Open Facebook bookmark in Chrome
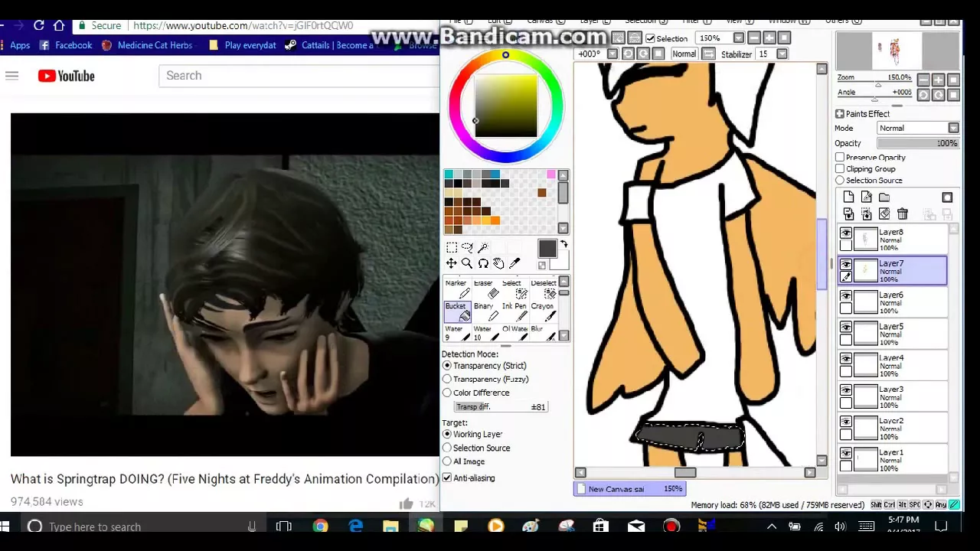The image size is (980, 551). (66, 45)
